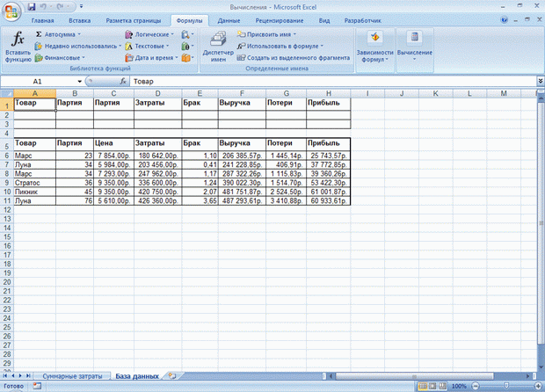545x392 pixels.
Task: Open Math and Trig functions icon
Action: pos(187,47)
